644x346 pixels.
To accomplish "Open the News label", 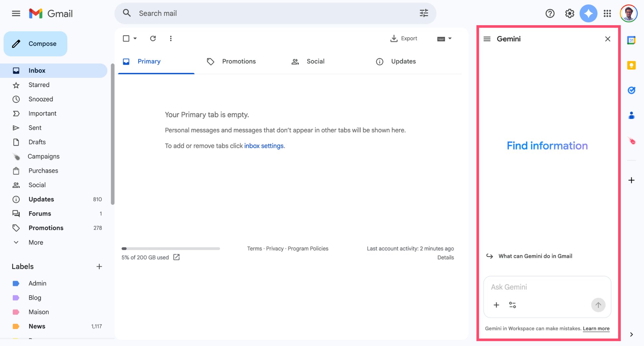I will [x=54, y=326].
